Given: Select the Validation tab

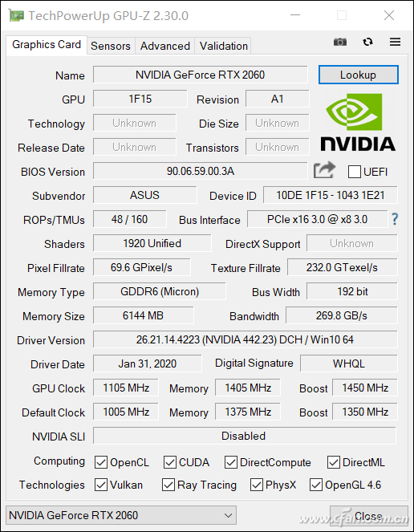Looking at the screenshot, I should click(x=224, y=46).
